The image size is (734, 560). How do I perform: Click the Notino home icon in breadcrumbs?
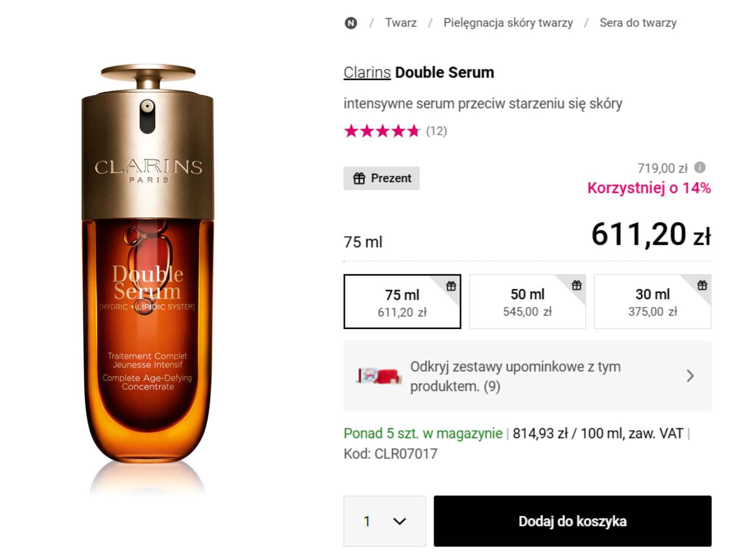click(351, 23)
